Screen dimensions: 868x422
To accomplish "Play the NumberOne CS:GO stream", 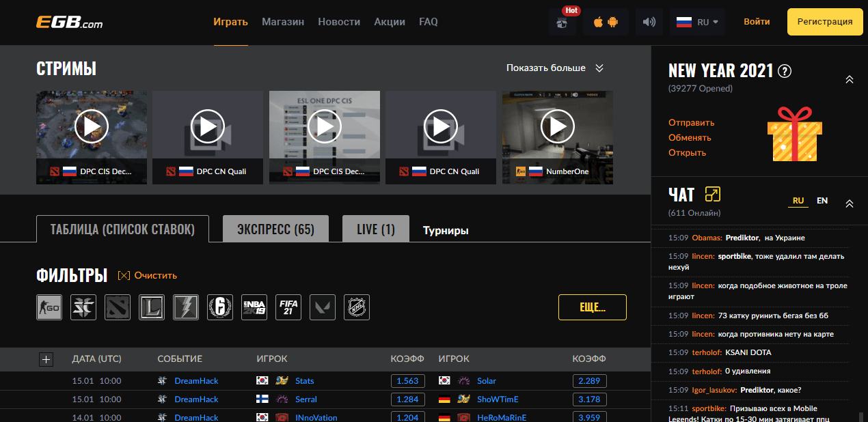I will 558,126.
